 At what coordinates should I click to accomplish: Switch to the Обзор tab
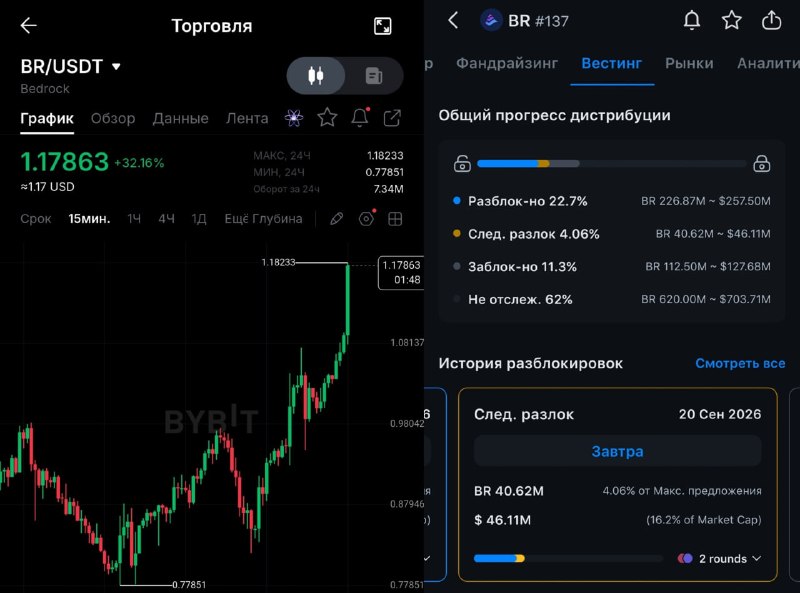[113, 118]
